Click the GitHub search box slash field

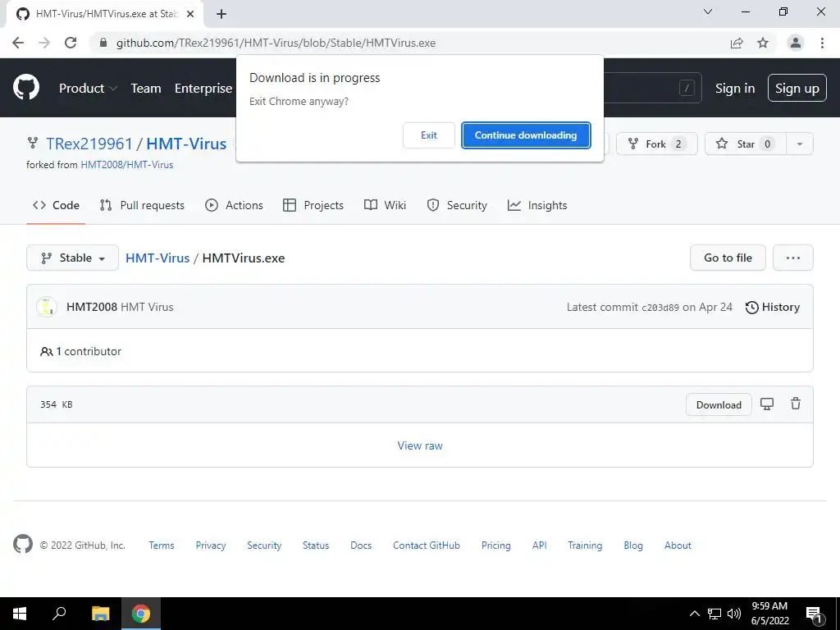[652, 88]
